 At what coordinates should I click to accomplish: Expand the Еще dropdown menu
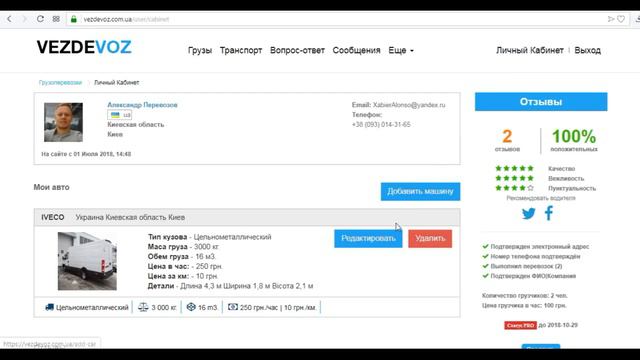[x=401, y=50]
